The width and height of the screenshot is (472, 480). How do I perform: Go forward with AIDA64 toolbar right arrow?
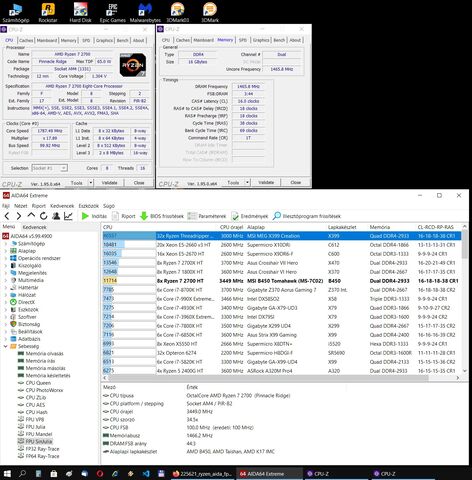click(19, 216)
